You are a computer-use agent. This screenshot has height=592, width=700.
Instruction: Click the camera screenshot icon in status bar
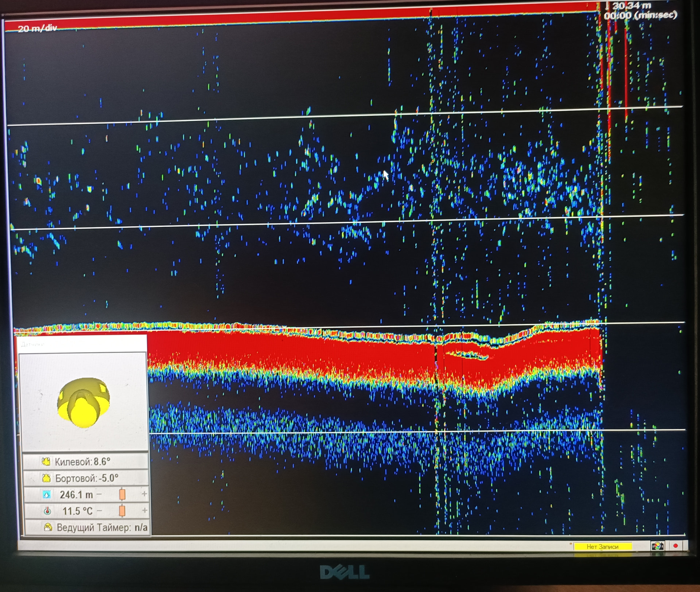pyautogui.click(x=657, y=546)
